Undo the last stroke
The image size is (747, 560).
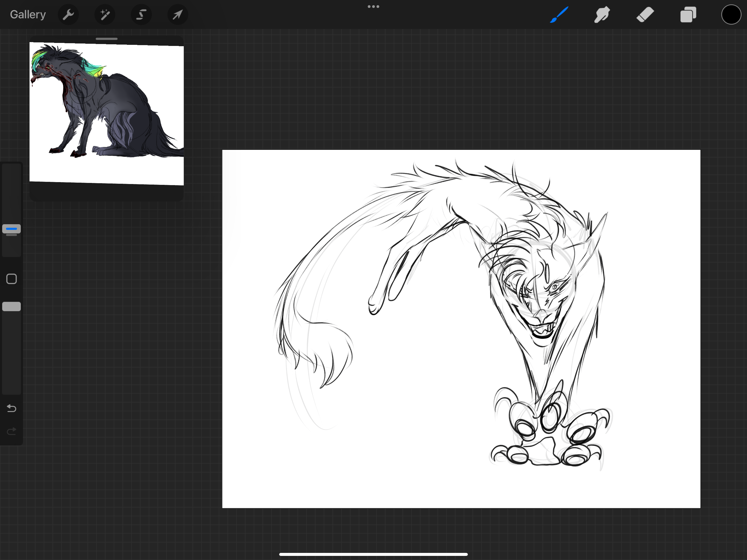pos(11,408)
